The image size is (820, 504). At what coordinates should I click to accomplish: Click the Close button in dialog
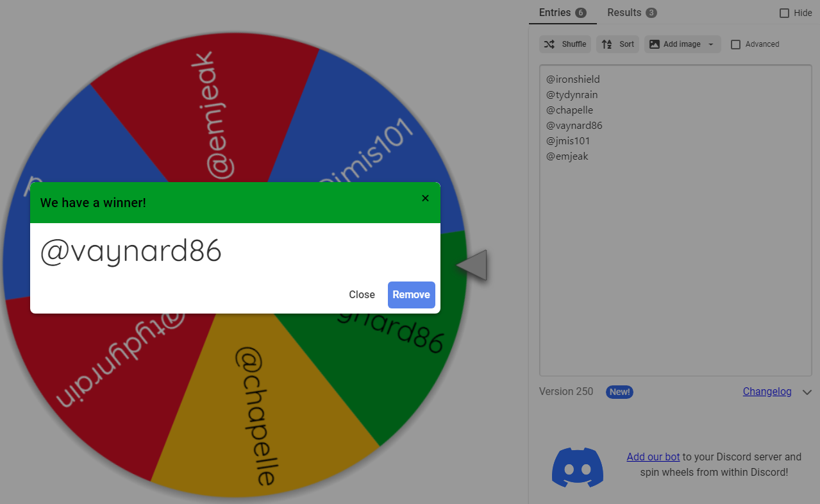pos(362,295)
